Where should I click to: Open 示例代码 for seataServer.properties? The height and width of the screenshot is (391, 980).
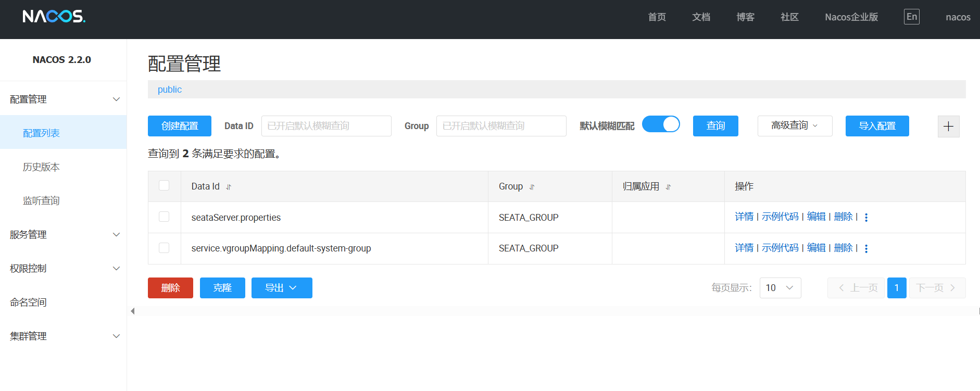click(x=780, y=217)
